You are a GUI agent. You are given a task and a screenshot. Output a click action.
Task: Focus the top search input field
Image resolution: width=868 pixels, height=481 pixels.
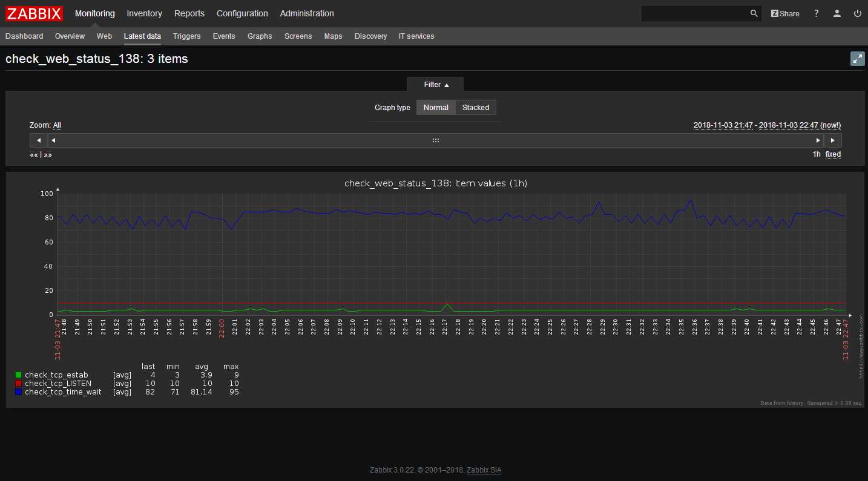tap(695, 13)
